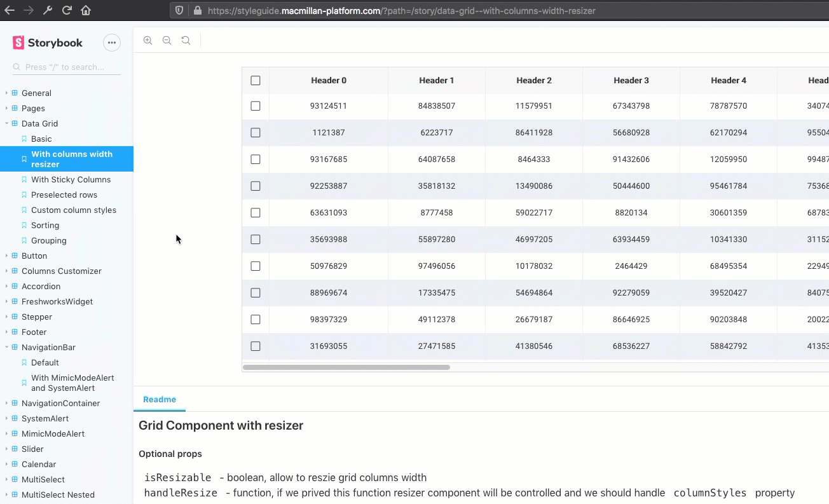The image size is (829, 504).
Task: Focus the Storybook search input
Action: (67, 67)
